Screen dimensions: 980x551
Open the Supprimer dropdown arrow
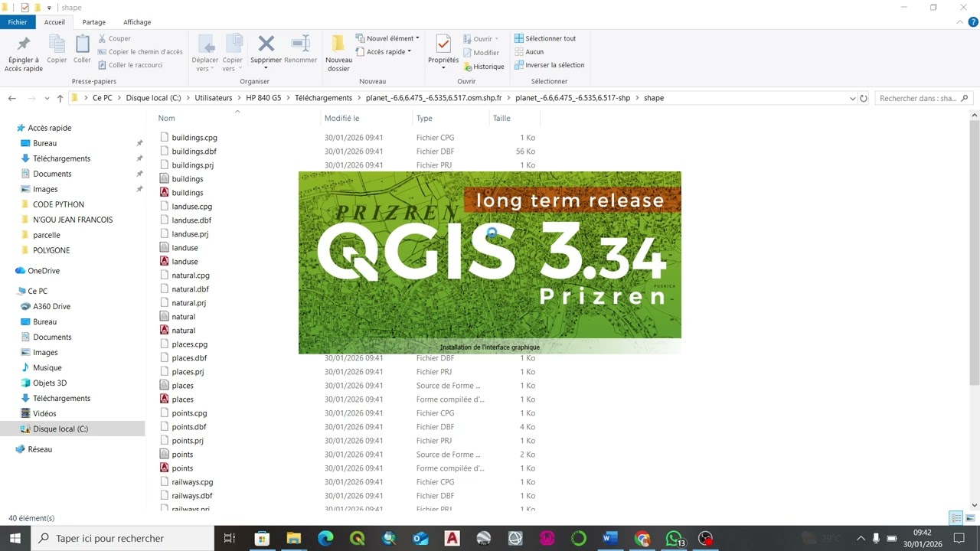pyautogui.click(x=266, y=69)
